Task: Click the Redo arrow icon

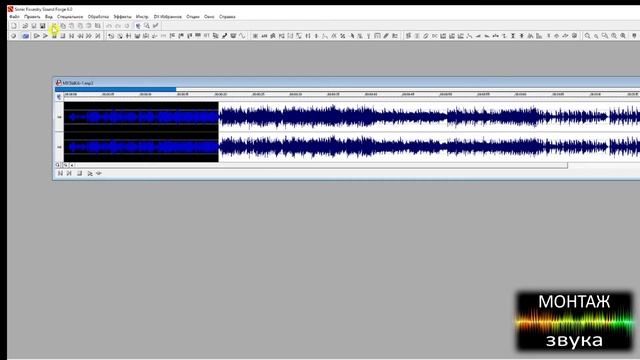Action: [118, 26]
